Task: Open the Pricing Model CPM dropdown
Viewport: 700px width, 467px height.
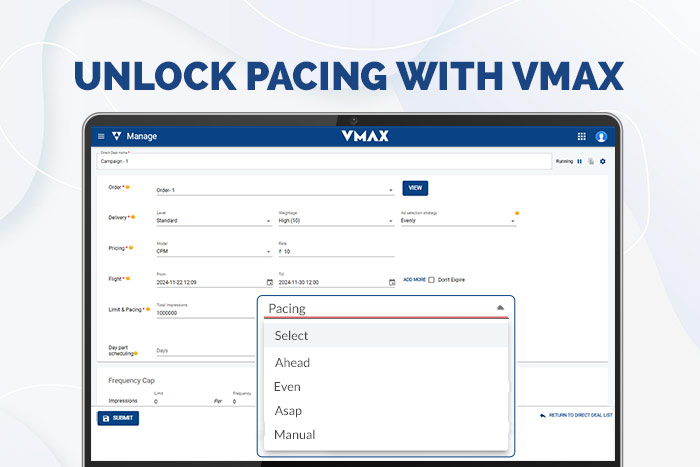Action: 214,251
